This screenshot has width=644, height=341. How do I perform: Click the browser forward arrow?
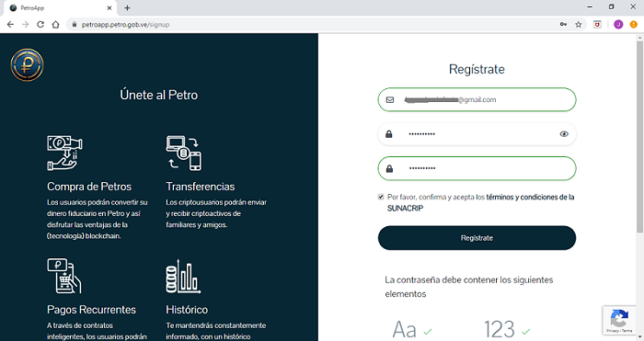pos(26,25)
